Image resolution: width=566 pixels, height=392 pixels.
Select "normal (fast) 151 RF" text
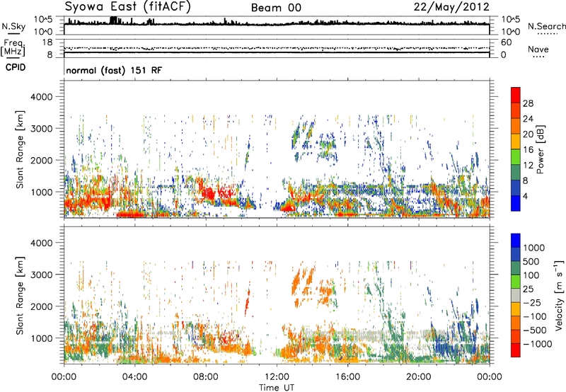coord(114,70)
